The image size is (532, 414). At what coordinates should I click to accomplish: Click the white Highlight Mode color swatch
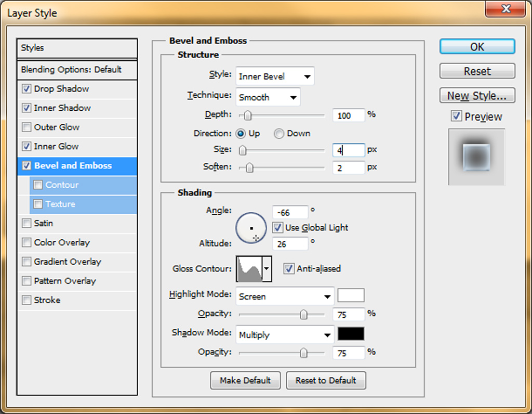click(x=351, y=295)
